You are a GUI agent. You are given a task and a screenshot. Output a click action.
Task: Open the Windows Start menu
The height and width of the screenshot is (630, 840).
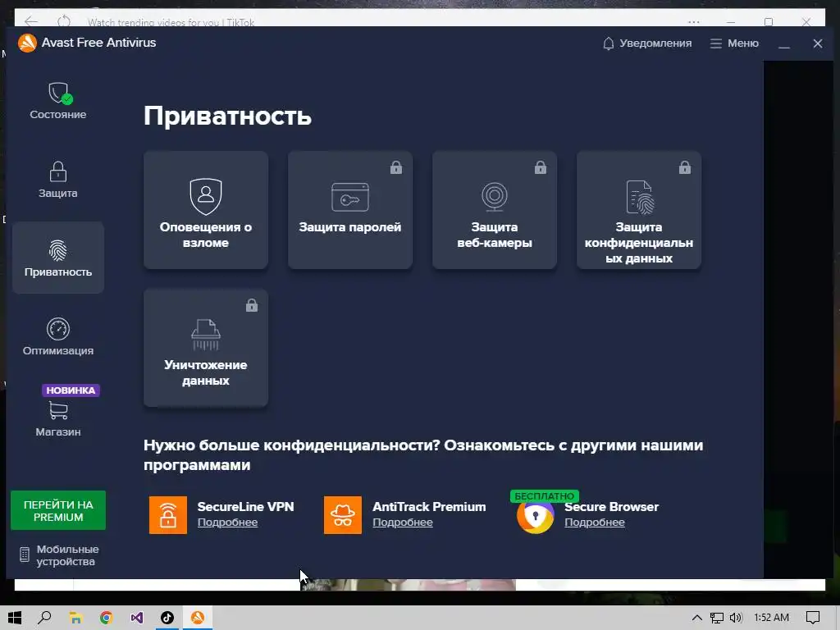[x=15, y=618]
